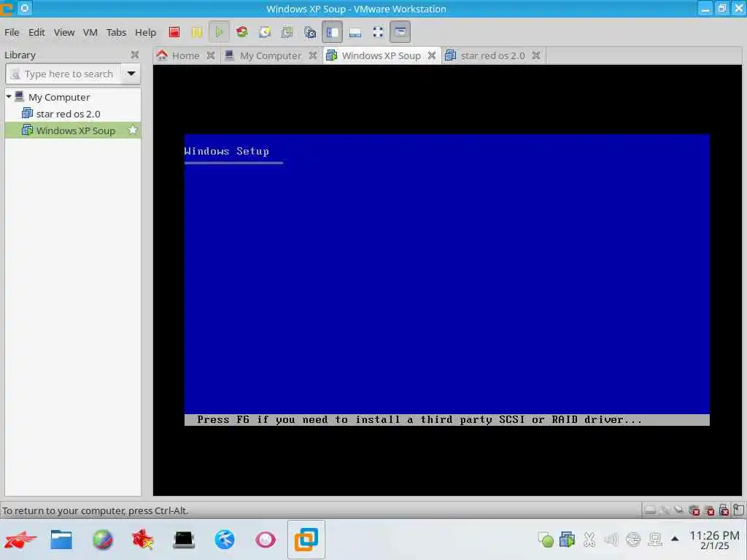Click the first of the three disconnected device icons
Screen dimensions: 747x560
point(694,510)
